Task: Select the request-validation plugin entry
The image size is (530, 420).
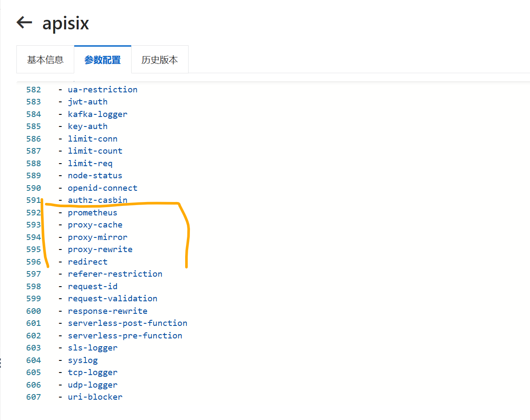Action: click(x=112, y=298)
